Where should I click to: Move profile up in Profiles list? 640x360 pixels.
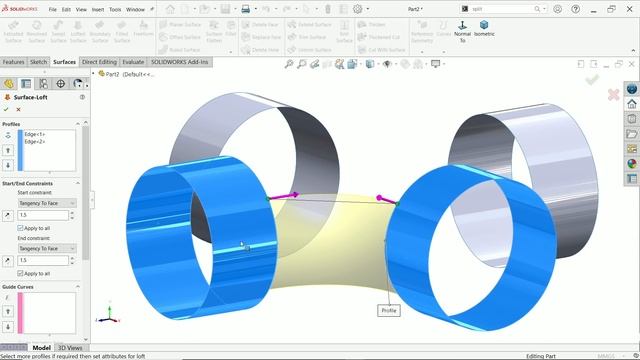[8, 151]
